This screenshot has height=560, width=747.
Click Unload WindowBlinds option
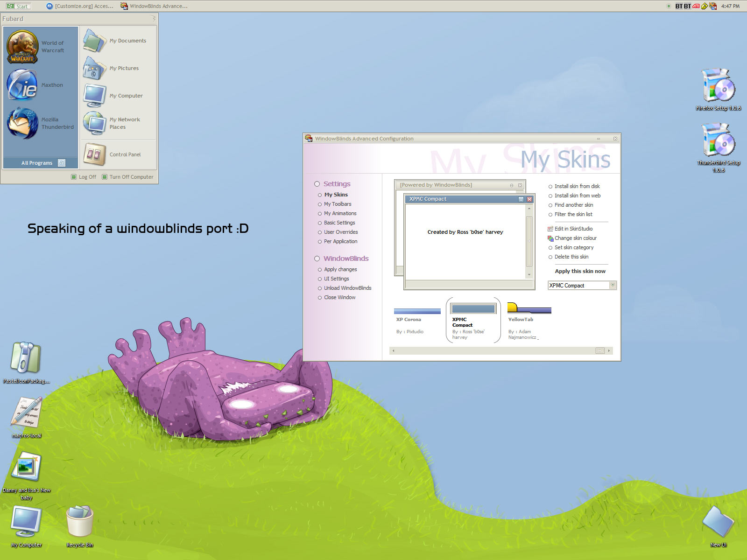(348, 288)
